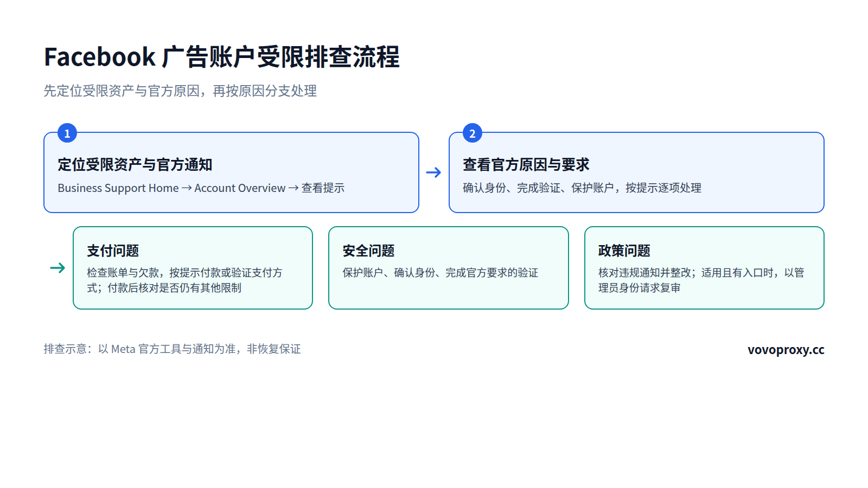Select the '安全问题' card heading
This screenshot has height=488, width=868.
point(368,251)
